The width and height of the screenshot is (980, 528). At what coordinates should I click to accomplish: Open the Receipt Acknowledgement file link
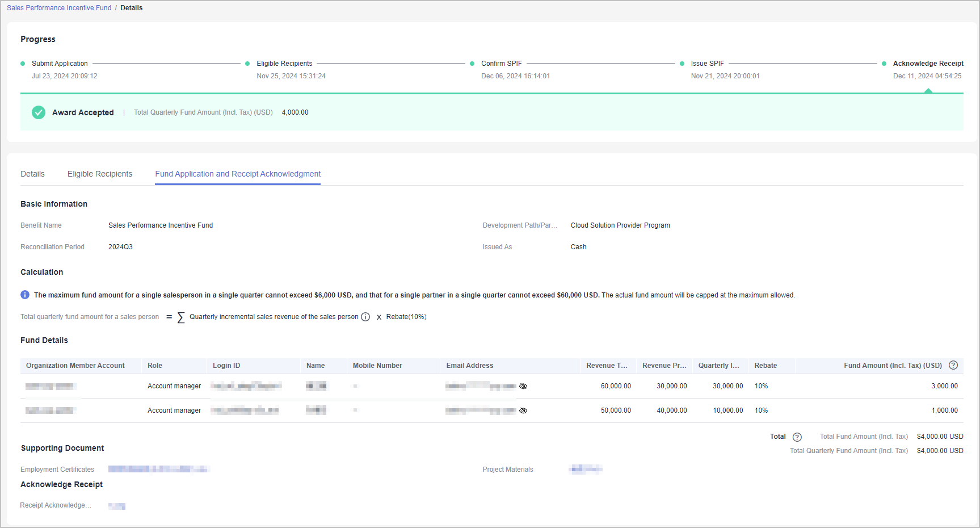coord(117,506)
